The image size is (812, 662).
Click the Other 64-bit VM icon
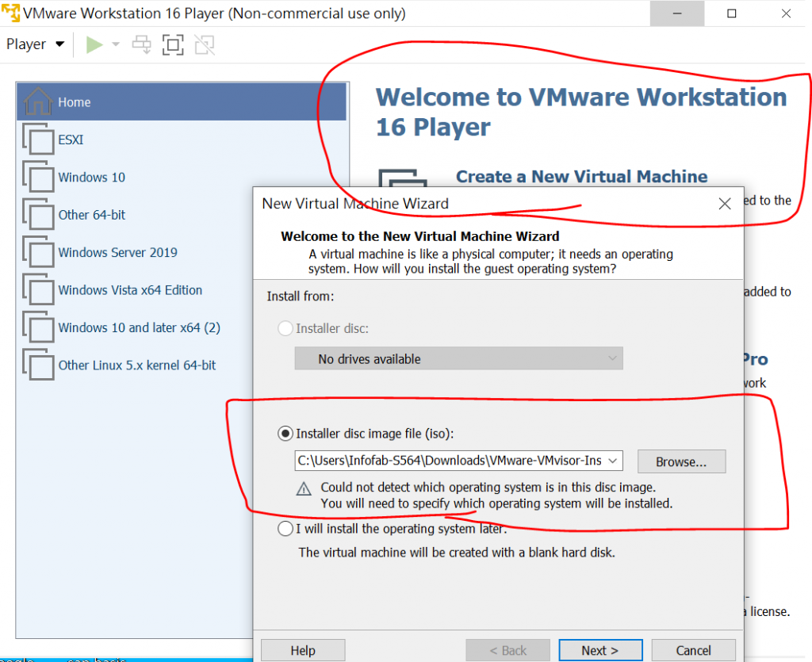38,214
